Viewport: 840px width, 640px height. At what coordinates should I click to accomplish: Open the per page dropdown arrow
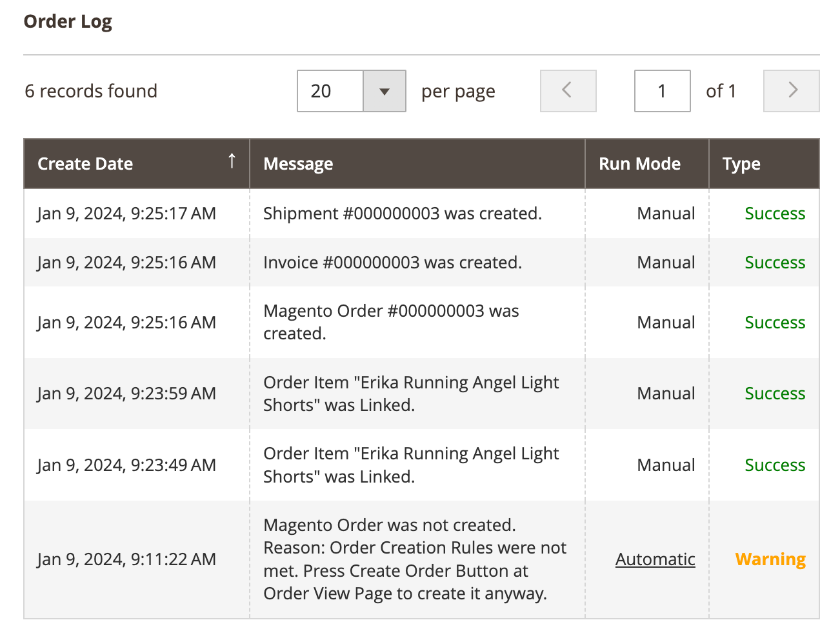[385, 91]
